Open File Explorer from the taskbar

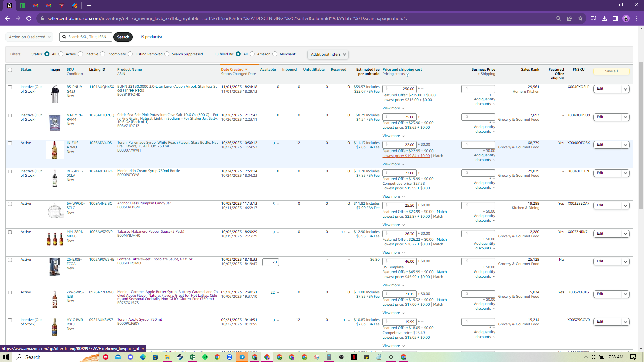point(168,357)
